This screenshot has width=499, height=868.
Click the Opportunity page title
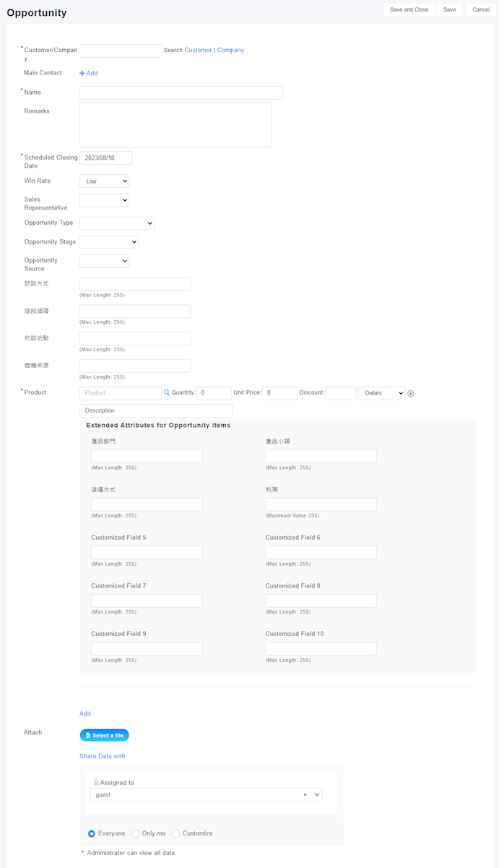click(x=37, y=12)
